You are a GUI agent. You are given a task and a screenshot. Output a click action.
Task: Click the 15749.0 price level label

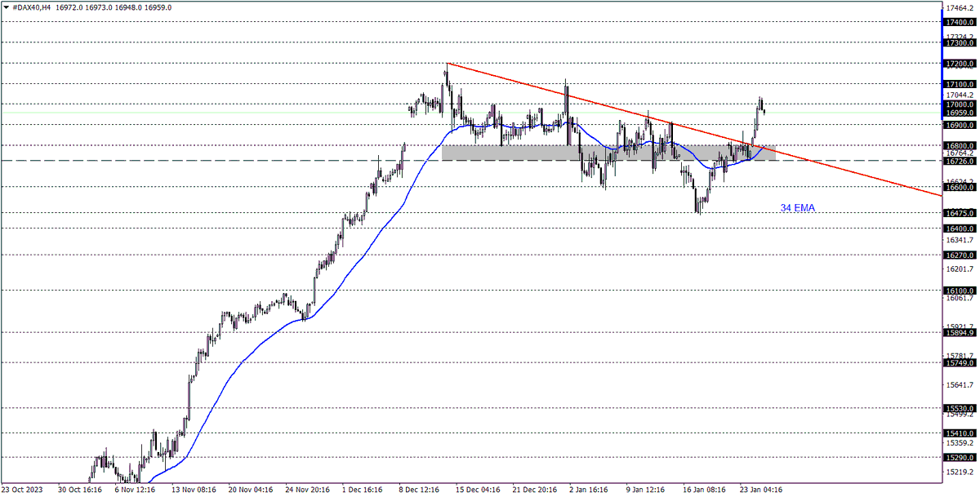pyautogui.click(x=959, y=363)
